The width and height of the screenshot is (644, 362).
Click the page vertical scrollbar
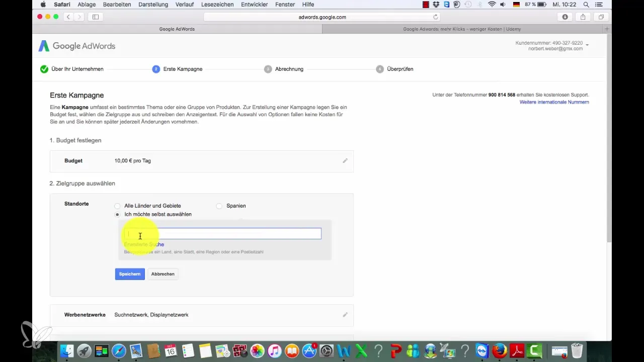609,138
